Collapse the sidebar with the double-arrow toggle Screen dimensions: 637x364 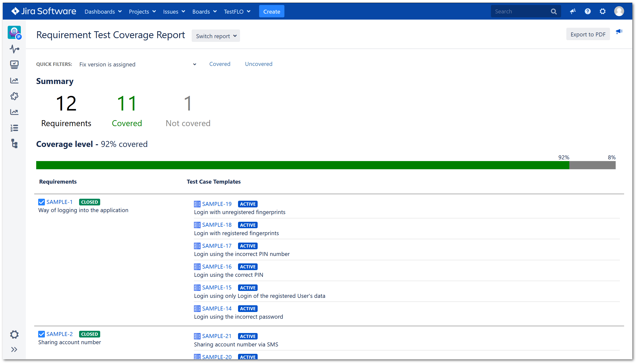click(14, 349)
